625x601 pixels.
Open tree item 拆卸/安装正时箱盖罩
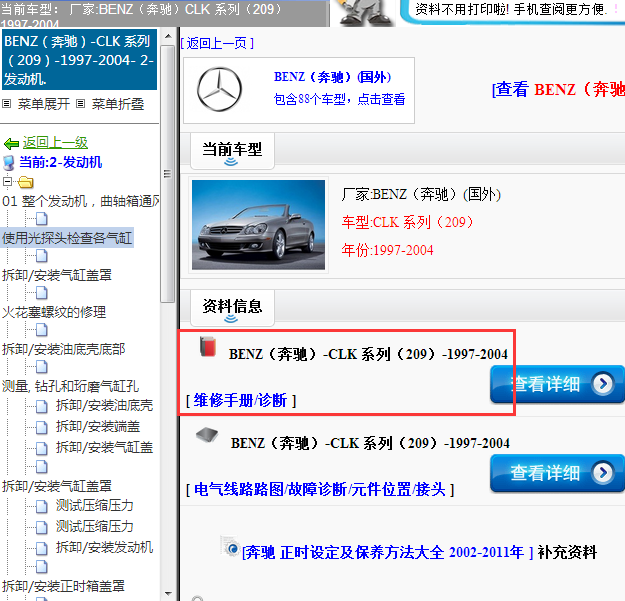click(x=63, y=586)
